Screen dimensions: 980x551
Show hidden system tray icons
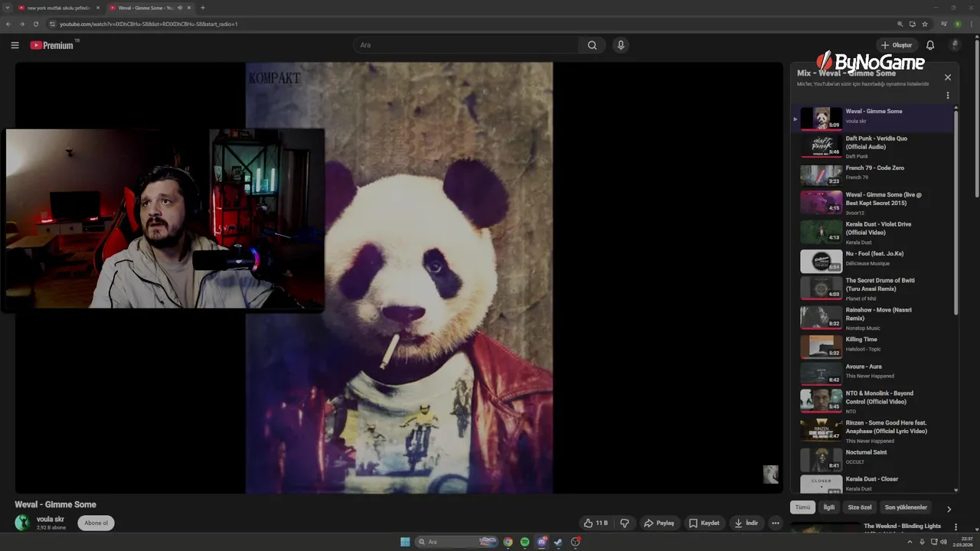coord(910,542)
